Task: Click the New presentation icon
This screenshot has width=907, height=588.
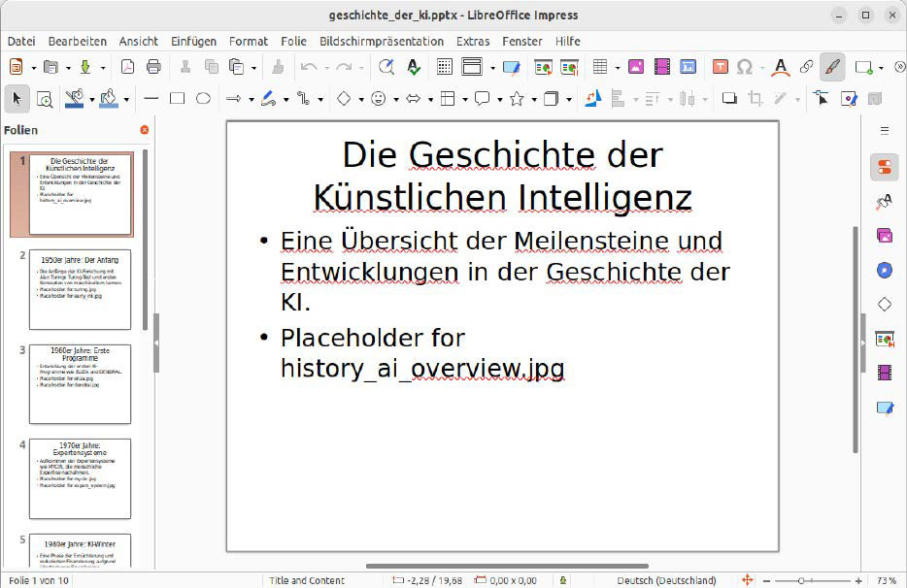Action: click(x=17, y=67)
